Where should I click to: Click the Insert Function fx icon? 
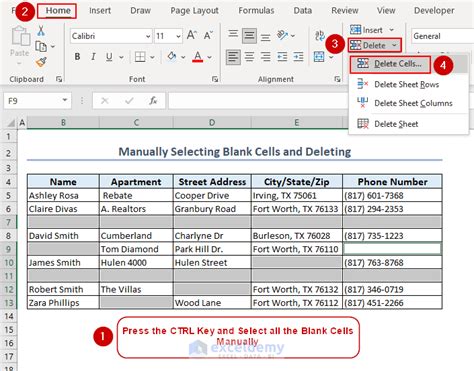click(x=153, y=101)
